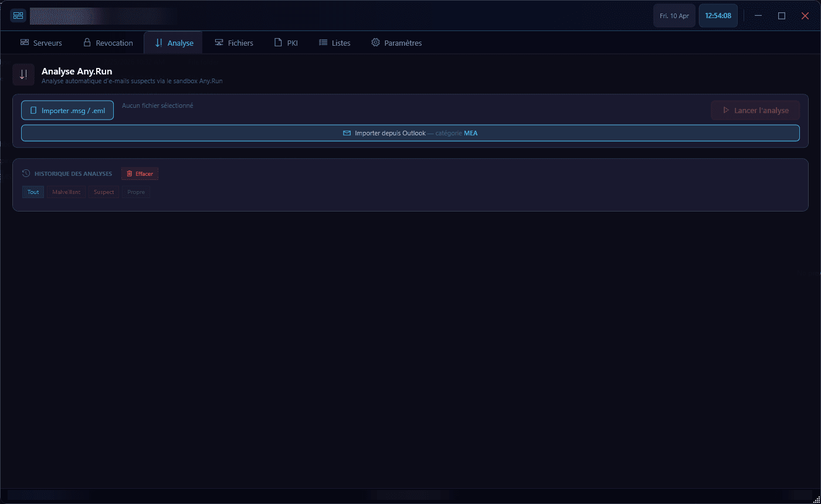Viewport: 821px width, 504px height.
Task: Filter history by Malveillant
Action: (x=66, y=192)
